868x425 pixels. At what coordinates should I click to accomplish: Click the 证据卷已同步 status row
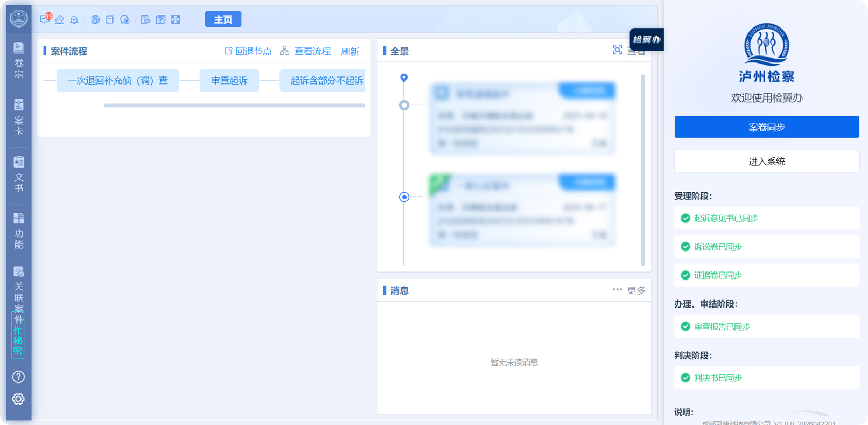[x=767, y=275]
